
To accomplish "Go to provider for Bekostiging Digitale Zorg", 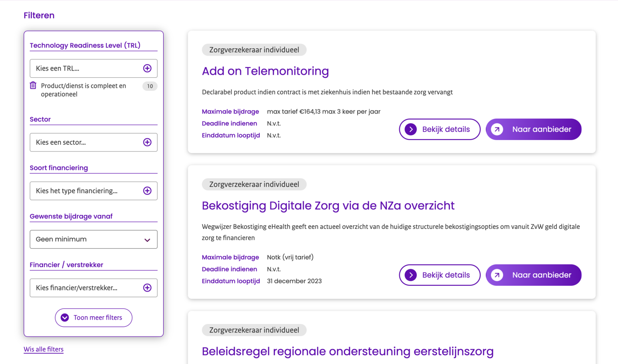I will pos(534,275).
